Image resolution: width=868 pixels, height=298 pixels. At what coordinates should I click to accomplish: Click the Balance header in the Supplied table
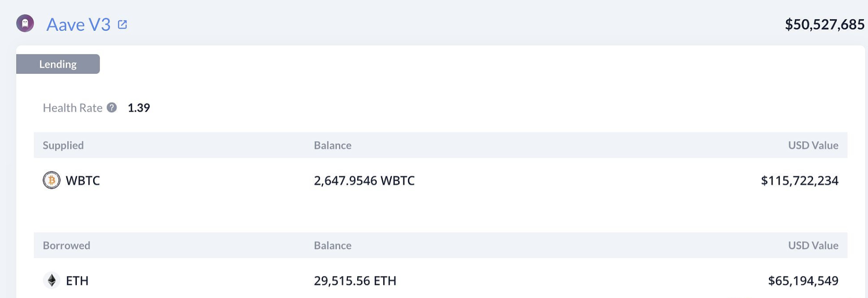coord(332,145)
